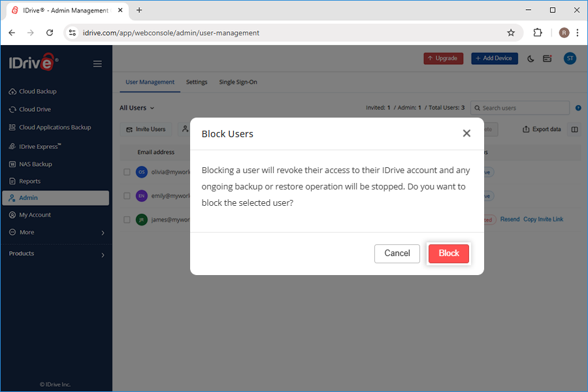Open My Account page

point(30,215)
